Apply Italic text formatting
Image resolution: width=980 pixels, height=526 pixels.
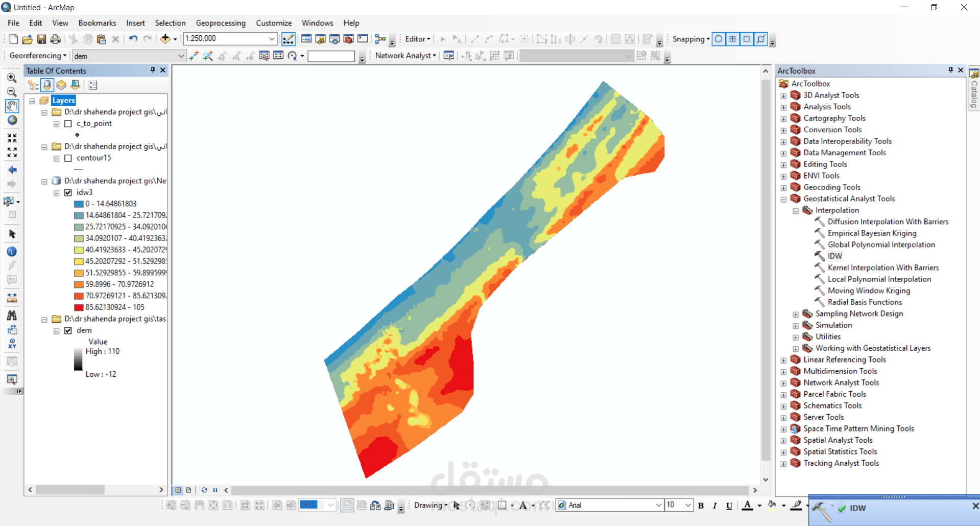pos(715,506)
